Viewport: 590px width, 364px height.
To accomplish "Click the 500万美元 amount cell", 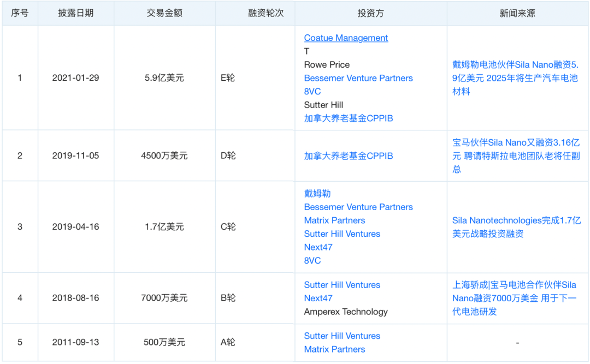I will pos(164,342).
